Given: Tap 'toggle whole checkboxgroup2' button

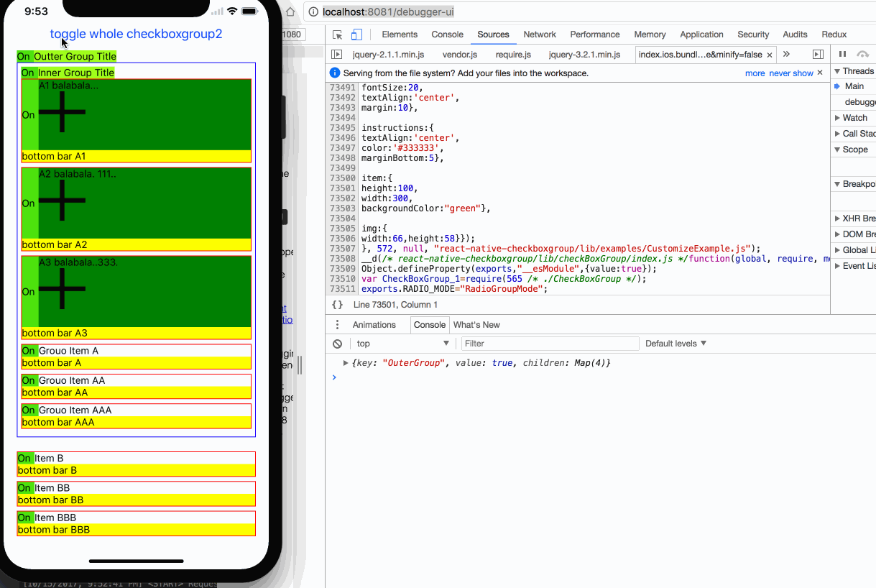Looking at the screenshot, I should [x=136, y=34].
